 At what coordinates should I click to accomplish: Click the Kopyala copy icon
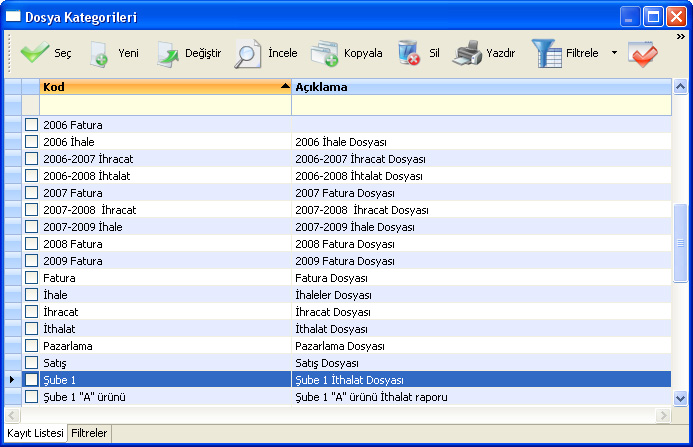pos(324,54)
